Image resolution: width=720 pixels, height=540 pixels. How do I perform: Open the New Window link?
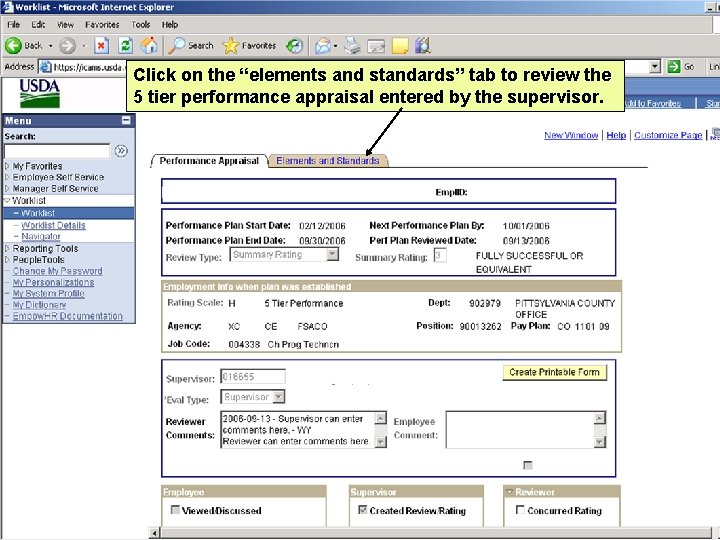(571, 135)
